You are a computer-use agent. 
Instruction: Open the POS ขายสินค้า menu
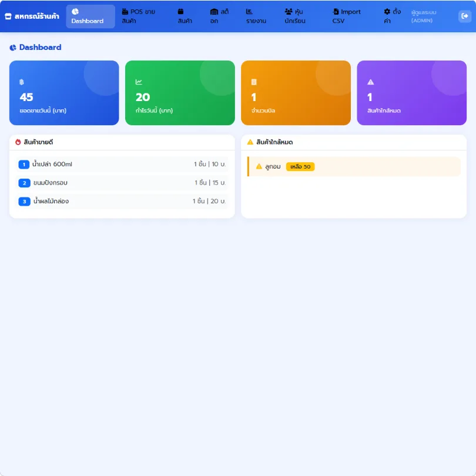click(x=139, y=16)
